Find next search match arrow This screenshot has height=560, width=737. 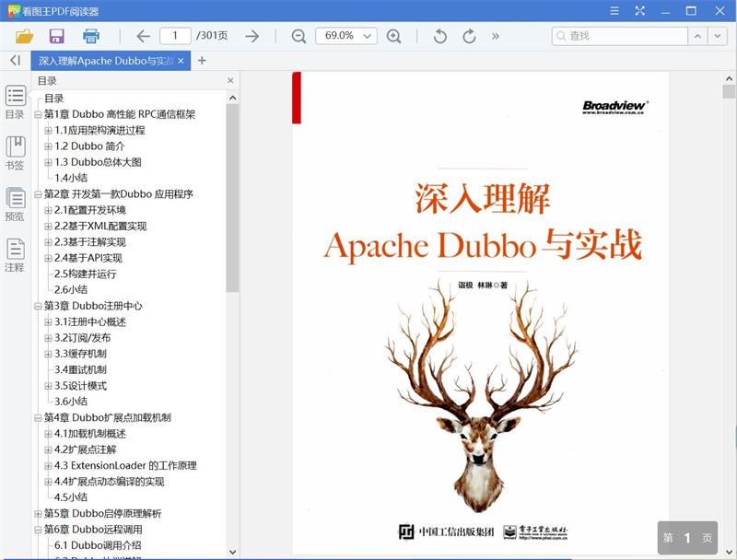pyautogui.click(x=718, y=36)
